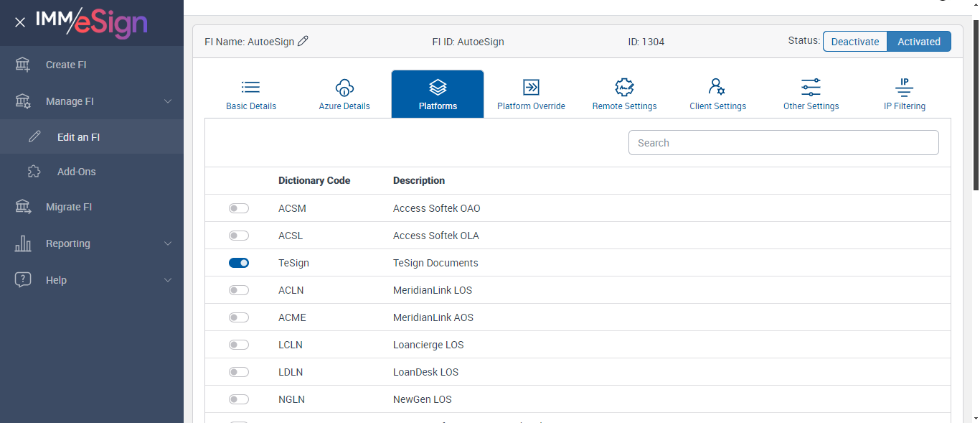Screen dimensions: 980x423
Task: Expand the Reporting menu chevron
Action: pyautogui.click(x=168, y=243)
